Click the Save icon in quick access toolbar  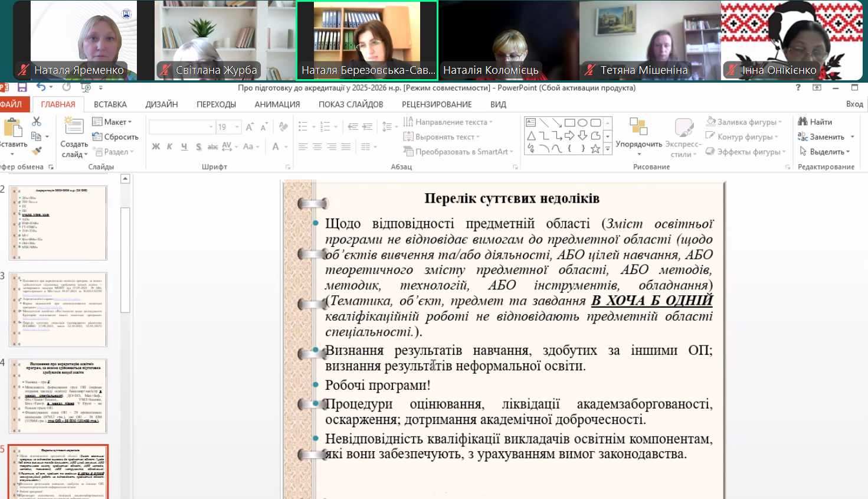pyautogui.click(x=22, y=87)
